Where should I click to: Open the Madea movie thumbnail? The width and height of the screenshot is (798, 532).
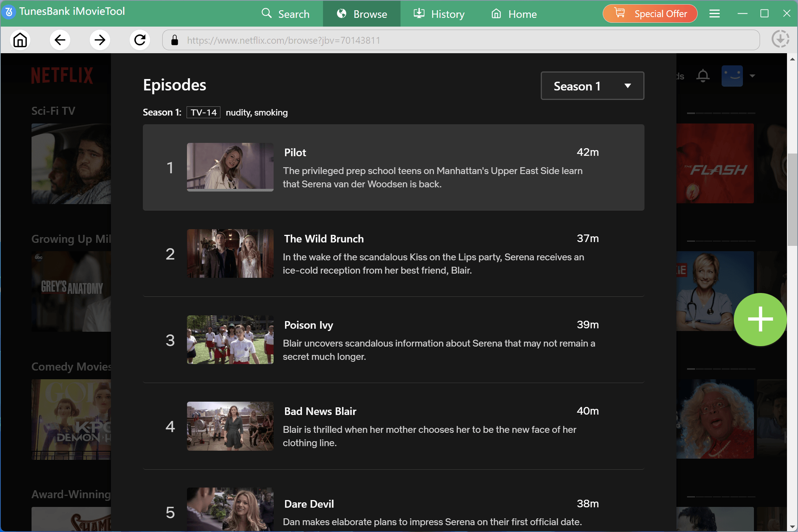715,419
